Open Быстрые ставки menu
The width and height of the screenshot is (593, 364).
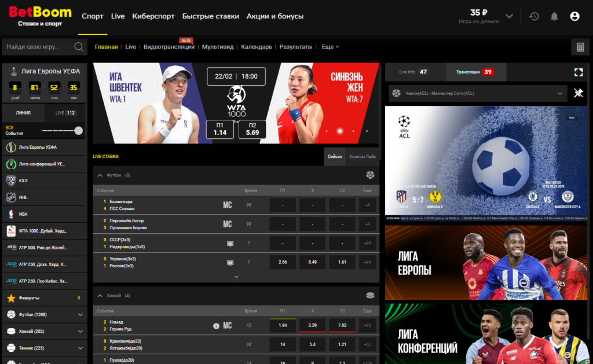[x=211, y=16]
